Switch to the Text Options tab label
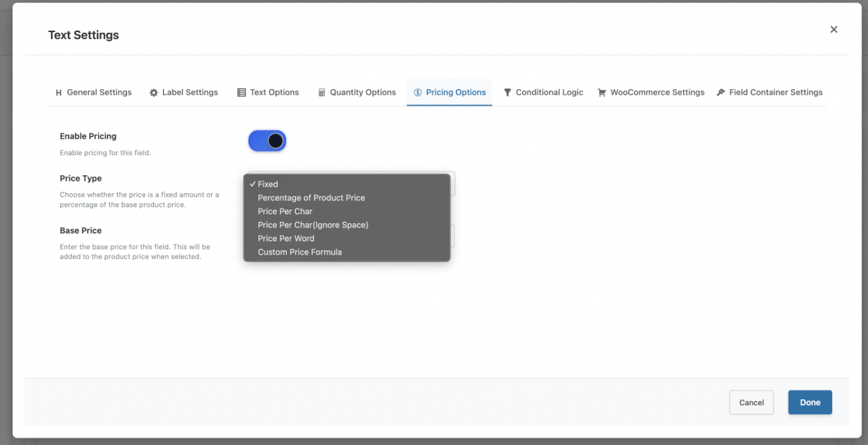The width and height of the screenshot is (868, 445). [x=274, y=92]
